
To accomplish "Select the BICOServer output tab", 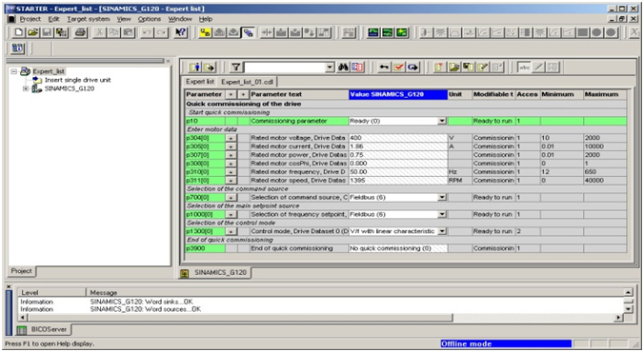I will point(43,329).
